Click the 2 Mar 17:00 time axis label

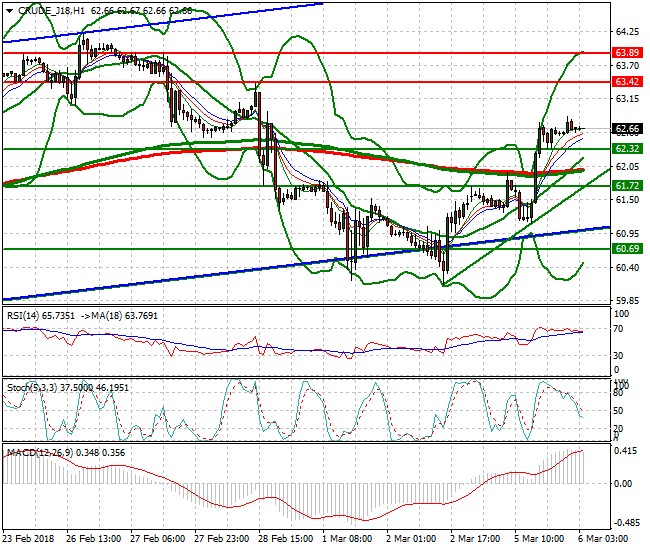pyautogui.click(x=475, y=539)
